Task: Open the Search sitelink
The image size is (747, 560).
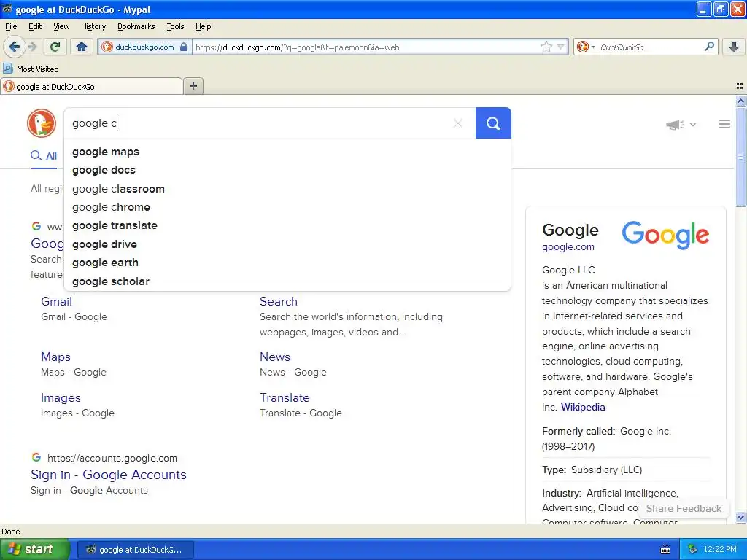Action: point(278,301)
